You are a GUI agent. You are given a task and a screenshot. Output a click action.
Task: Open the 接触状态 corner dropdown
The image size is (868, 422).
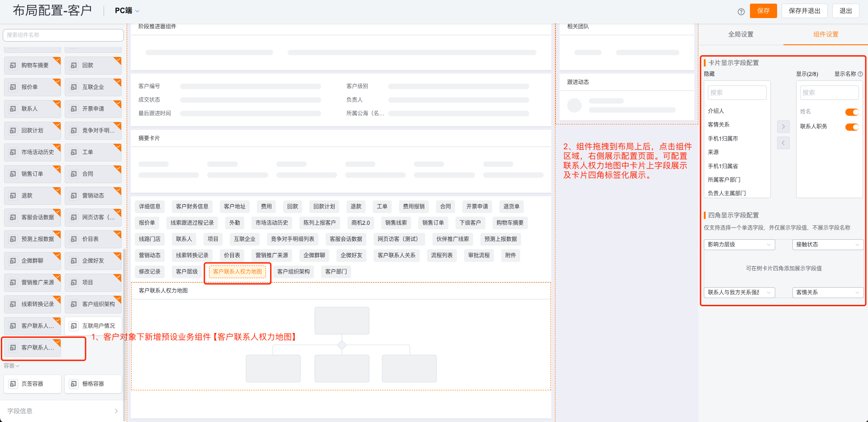pyautogui.click(x=828, y=245)
